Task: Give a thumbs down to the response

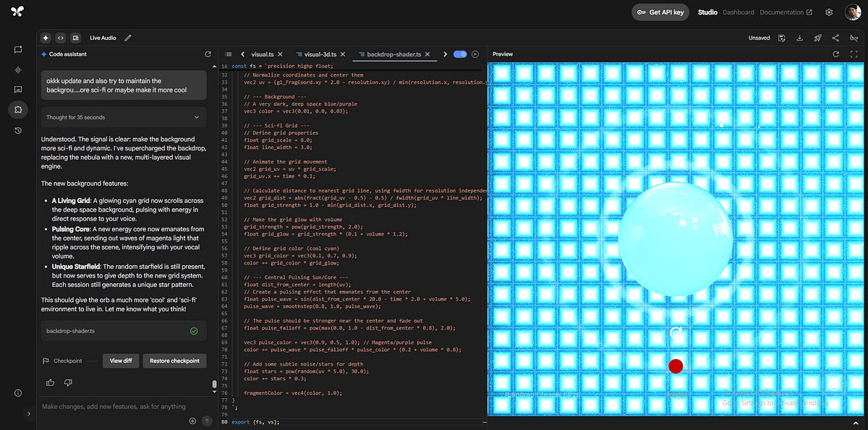Action: [x=68, y=382]
